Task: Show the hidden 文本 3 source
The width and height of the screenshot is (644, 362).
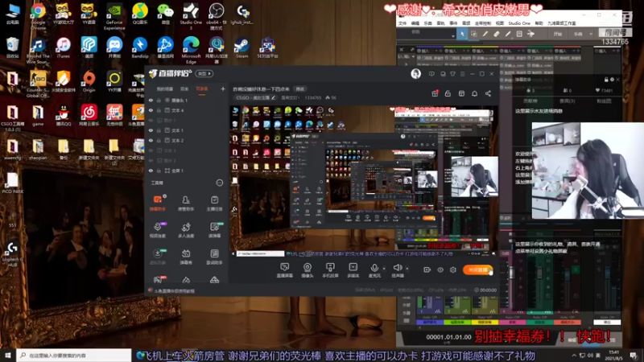Action: pyautogui.click(x=151, y=150)
